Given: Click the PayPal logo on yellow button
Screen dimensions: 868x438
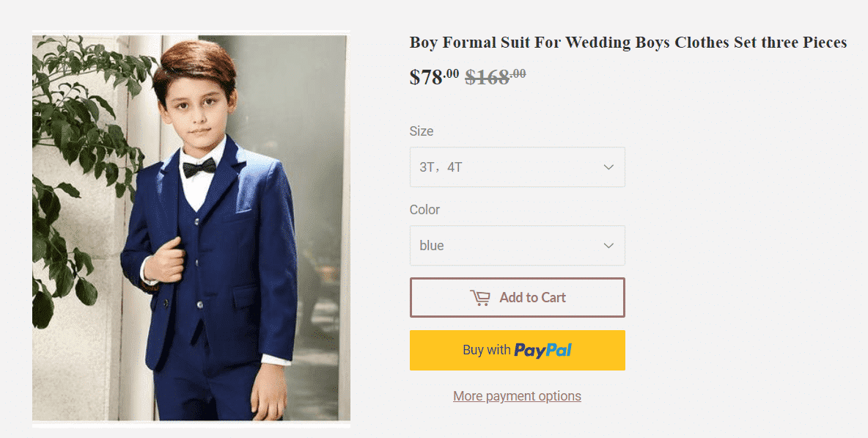Looking at the screenshot, I should point(542,350).
